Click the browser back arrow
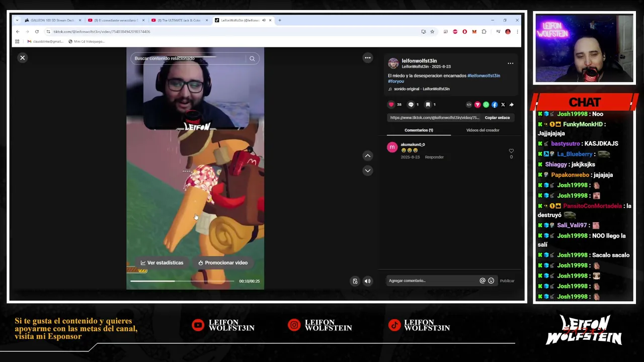The image size is (644, 362). [x=18, y=32]
